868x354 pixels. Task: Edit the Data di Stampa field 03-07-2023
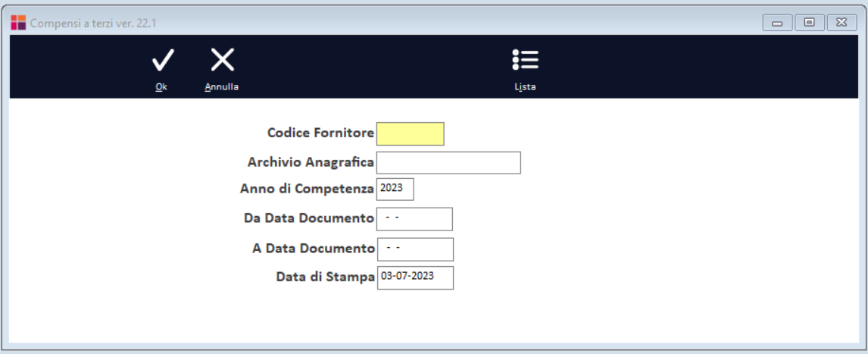coord(415,277)
